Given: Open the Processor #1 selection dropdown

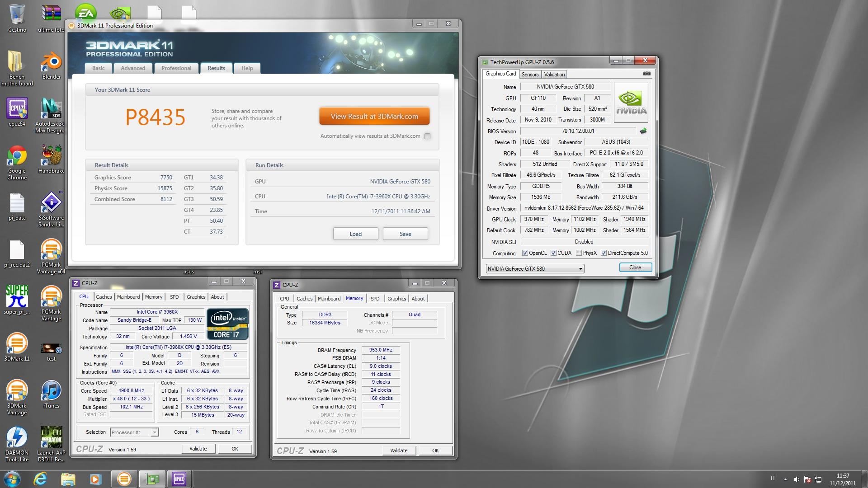Looking at the screenshot, I should point(134,432).
